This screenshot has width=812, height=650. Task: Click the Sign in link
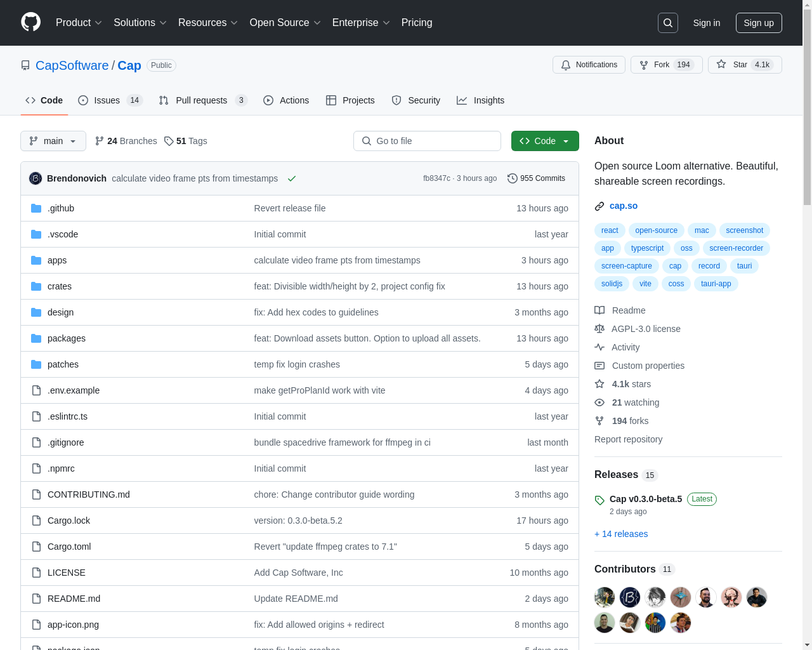pos(707,23)
